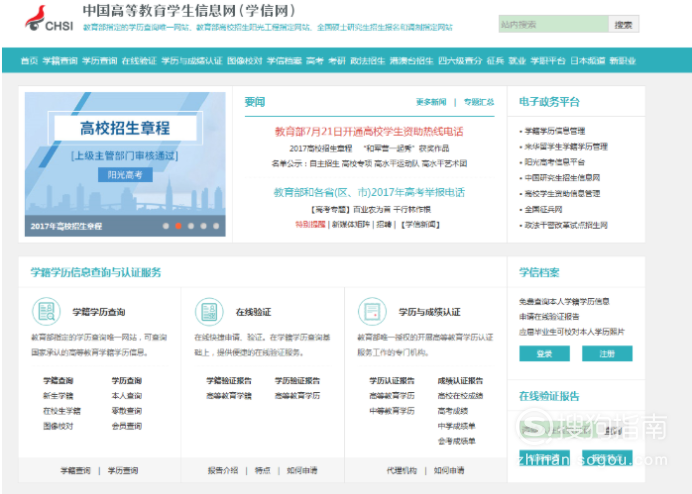Open 中学成绩单 link

[x=456, y=426]
